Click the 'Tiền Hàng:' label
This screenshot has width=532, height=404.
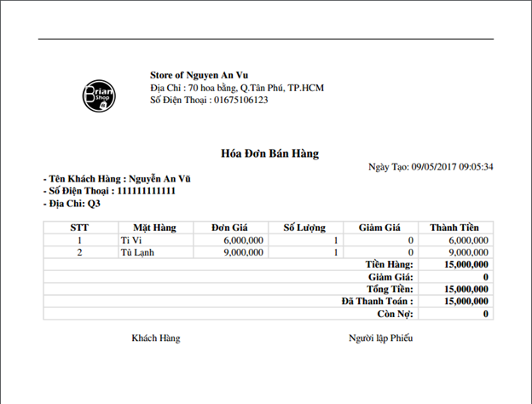click(389, 264)
